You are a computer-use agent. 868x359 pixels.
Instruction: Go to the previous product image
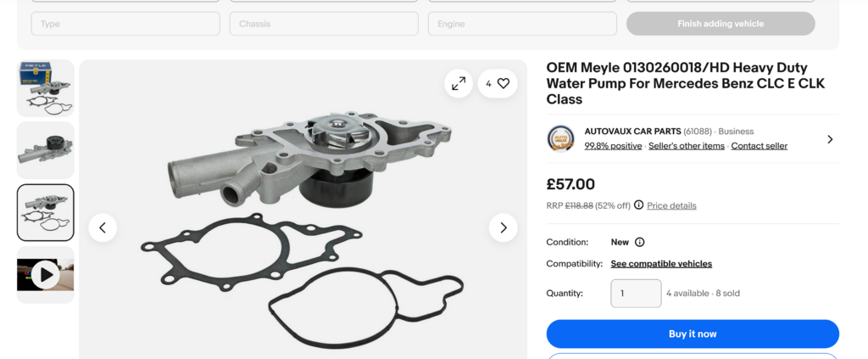pos(103,227)
